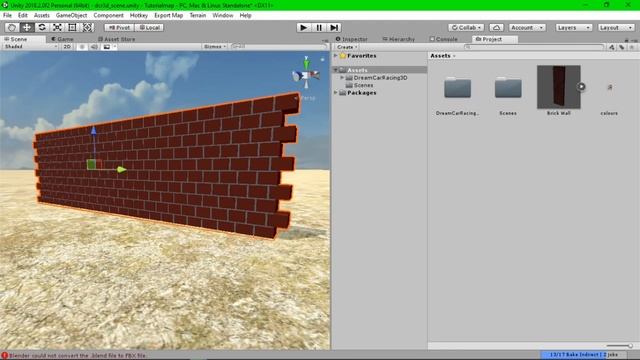Open the Assets menu
The image size is (640, 360).
pos(42,15)
